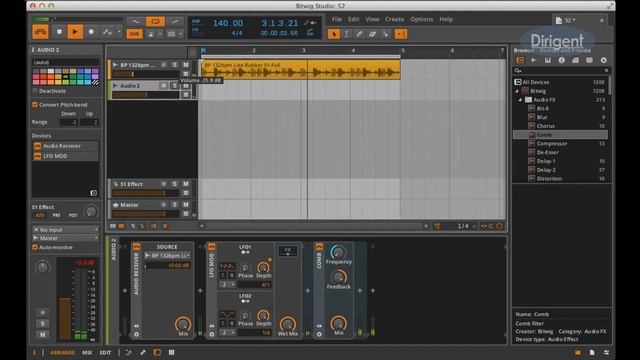The width and height of the screenshot is (640, 360).
Task: Click the Comb Frequency knob
Action: tap(338, 252)
